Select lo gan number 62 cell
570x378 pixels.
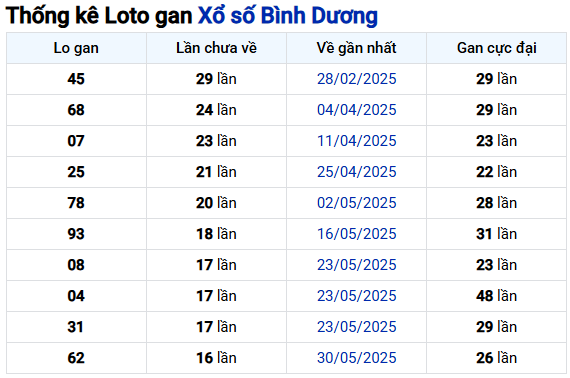click(76, 358)
